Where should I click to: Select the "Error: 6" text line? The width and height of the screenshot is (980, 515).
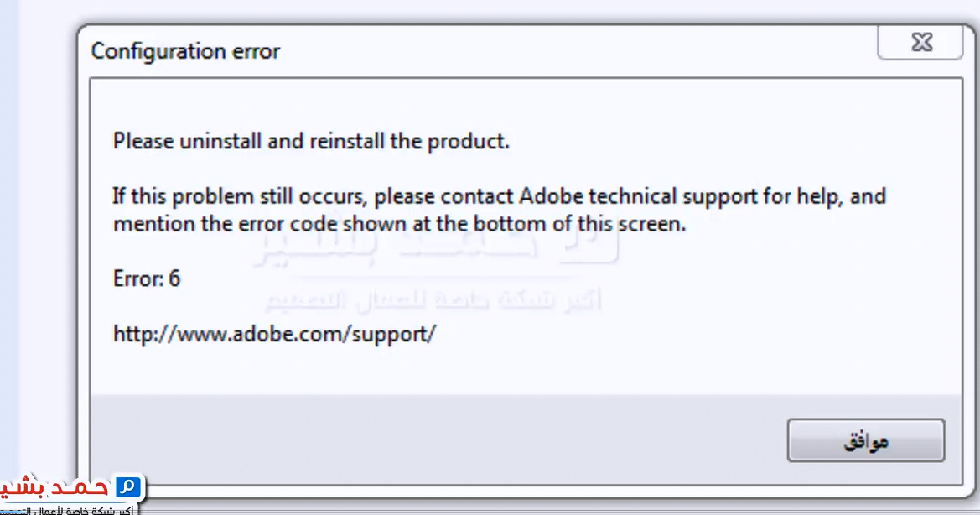[x=147, y=278]
